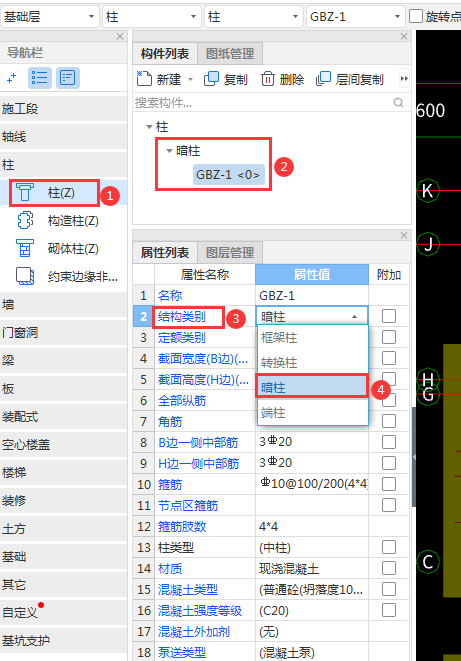
Task: Click 材质 value 现浇混凝土
Action: pos(312,569)
